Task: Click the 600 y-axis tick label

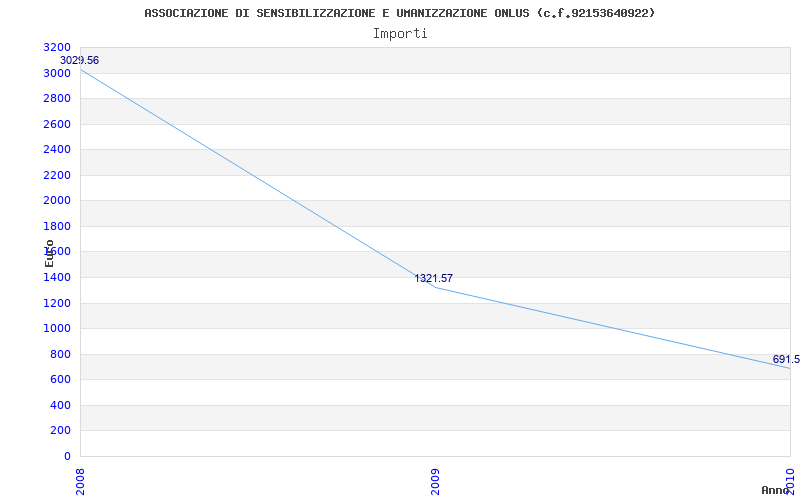Action: point(61,380)
